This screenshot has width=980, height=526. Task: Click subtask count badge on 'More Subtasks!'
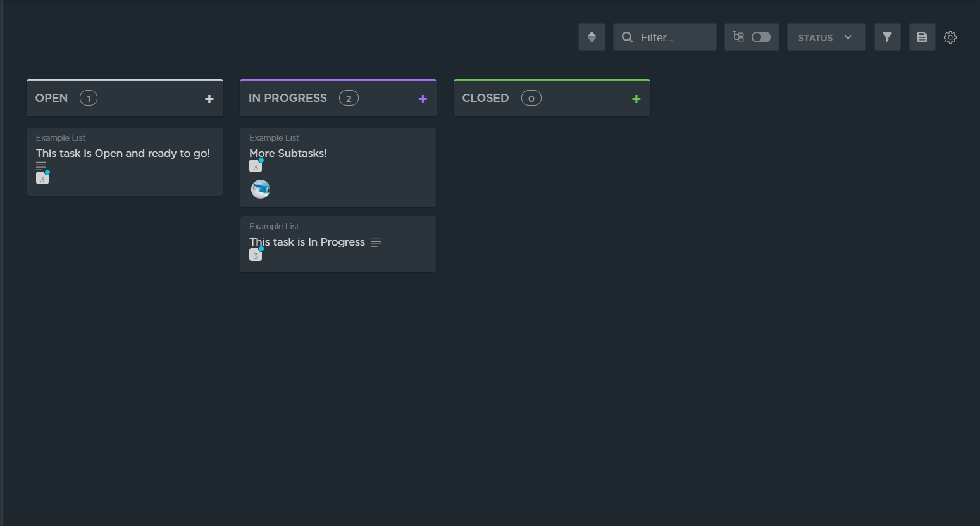pyautogui.click(x=256, y=166)
